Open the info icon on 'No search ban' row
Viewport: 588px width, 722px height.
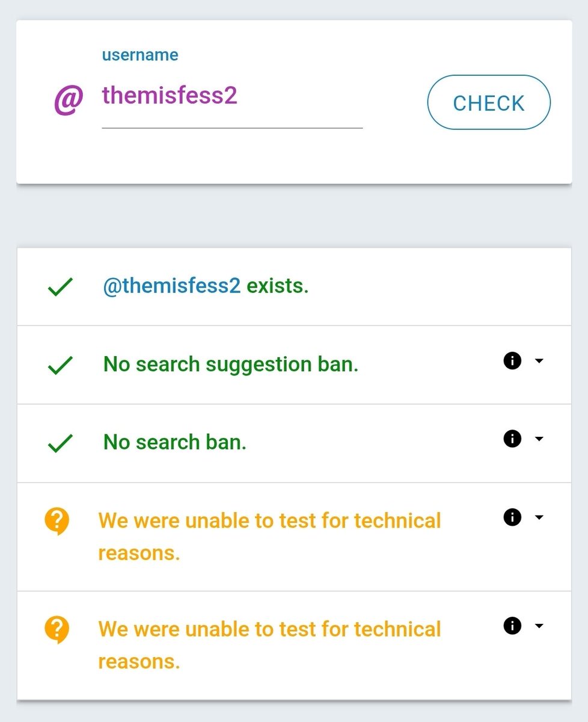click(512, 439)
